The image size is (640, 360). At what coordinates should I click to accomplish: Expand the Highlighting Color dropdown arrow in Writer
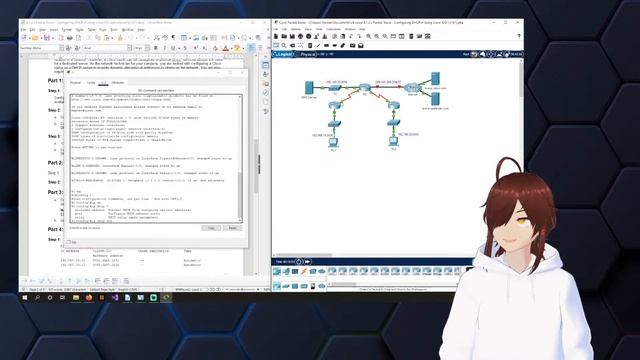click(242, 48)
